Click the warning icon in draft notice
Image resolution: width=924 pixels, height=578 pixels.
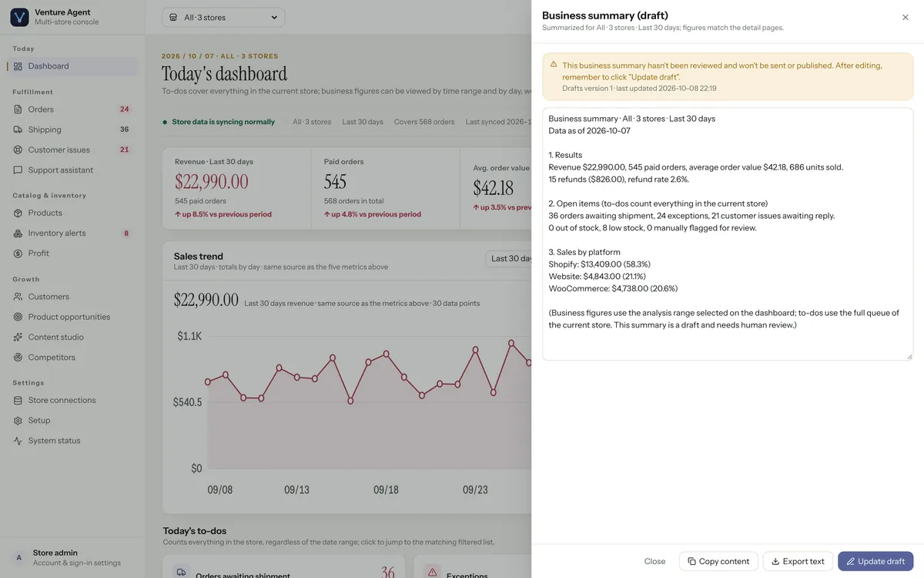[553, 65]
